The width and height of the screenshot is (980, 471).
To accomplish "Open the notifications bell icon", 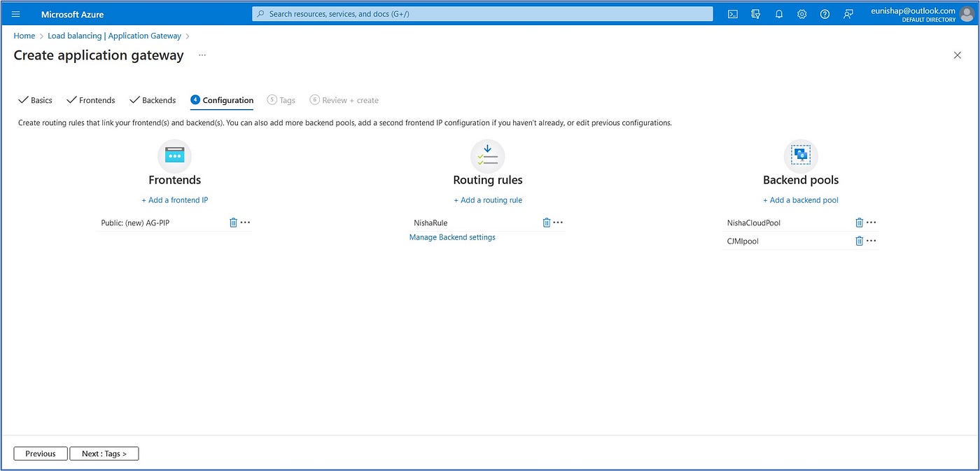I will [x=778, y=13].
